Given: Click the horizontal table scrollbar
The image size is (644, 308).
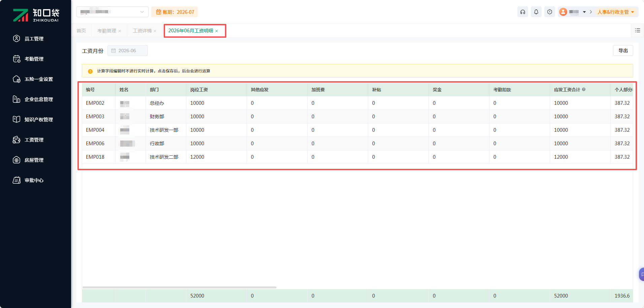Looking at the screenshot, I should 180,287.
